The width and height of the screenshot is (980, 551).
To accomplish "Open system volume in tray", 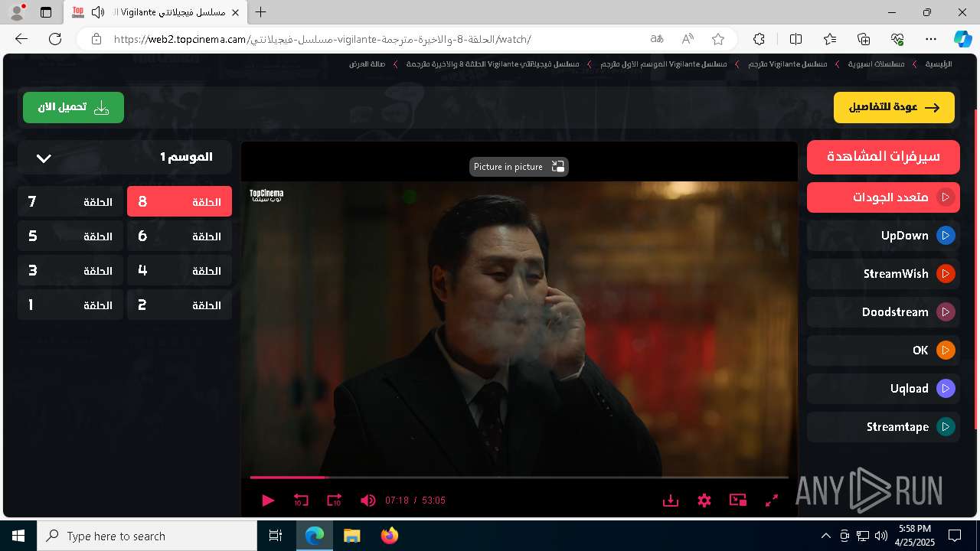I will 881,536.
